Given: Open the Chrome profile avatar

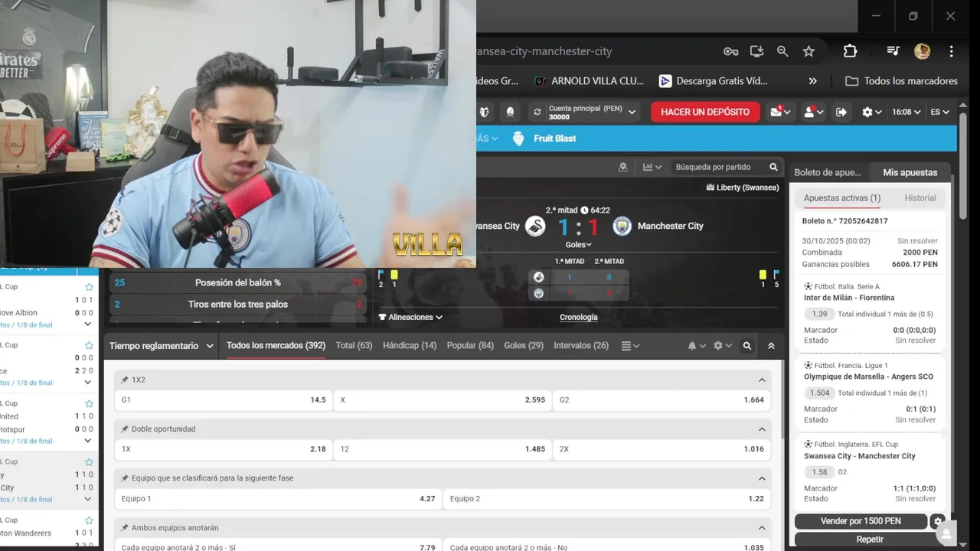Looking at the screenshot, I should pyautogui.click(x=922, y=51).
